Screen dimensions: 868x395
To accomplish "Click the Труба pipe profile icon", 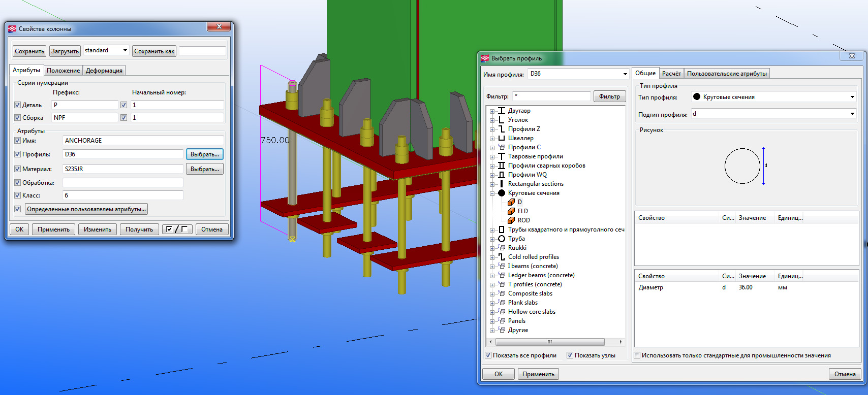I will [502, 239].
